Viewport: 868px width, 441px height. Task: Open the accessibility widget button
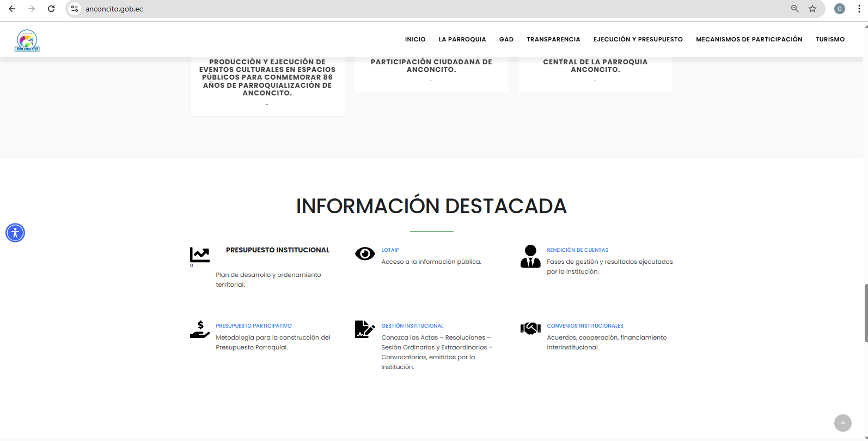(15, 233)
